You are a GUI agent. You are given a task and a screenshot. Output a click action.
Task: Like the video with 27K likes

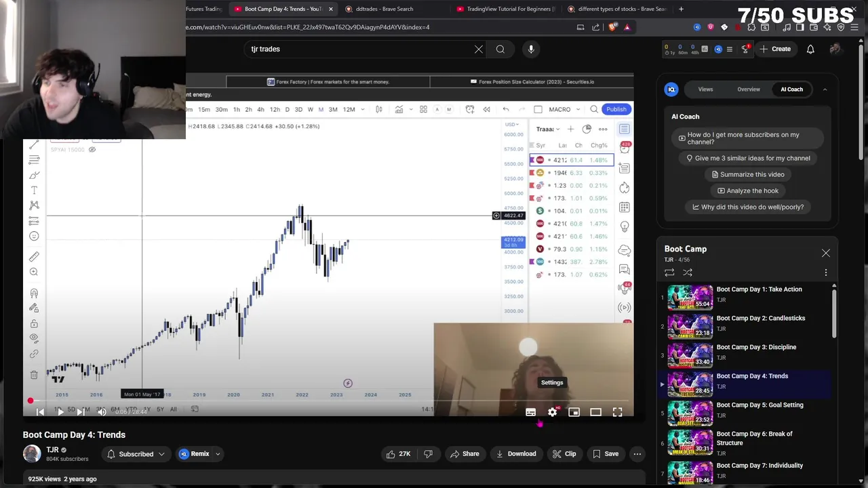pyautogui.click(x=398, y=454)
